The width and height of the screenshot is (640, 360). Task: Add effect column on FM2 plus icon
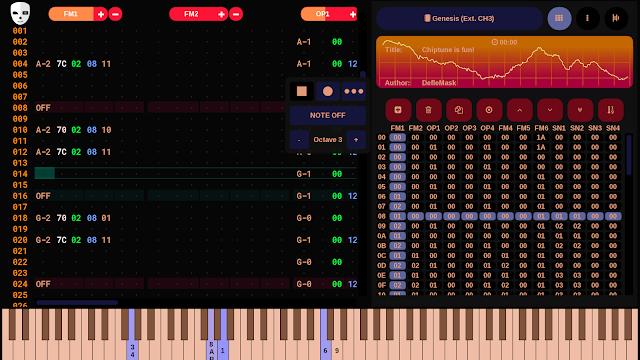(221, 14)
